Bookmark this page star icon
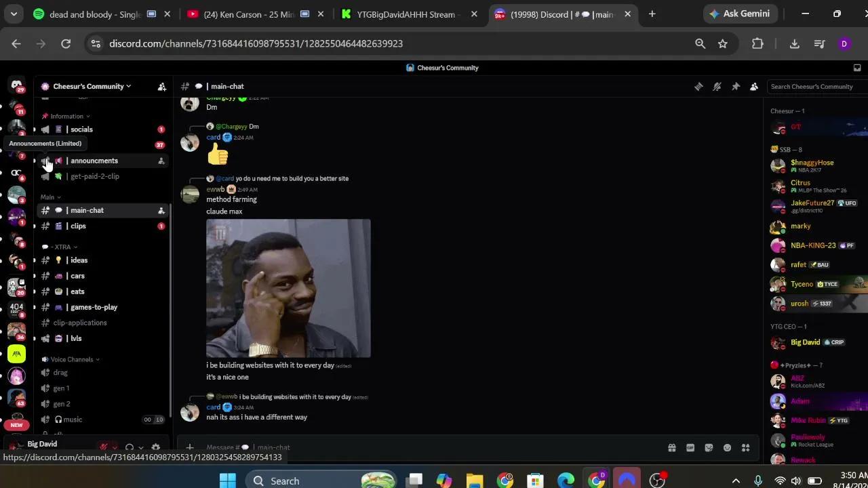 [723, 43]
